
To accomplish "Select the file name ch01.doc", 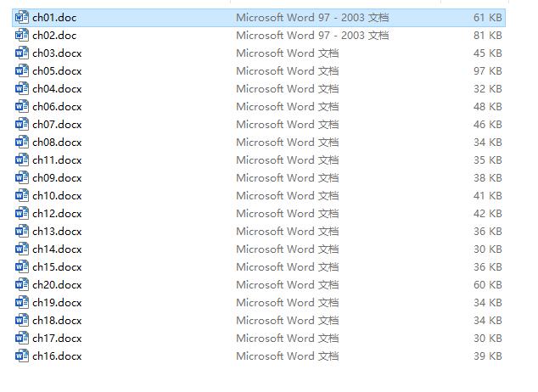I will coord(54,18).
